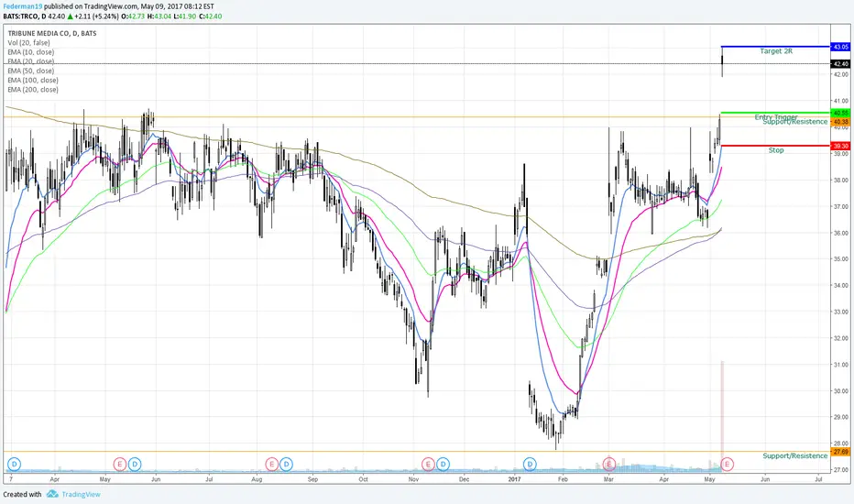Screen dimensions: 854x504
Task: Click the dividend D marker at far left edge
Action: pos(14,465)
